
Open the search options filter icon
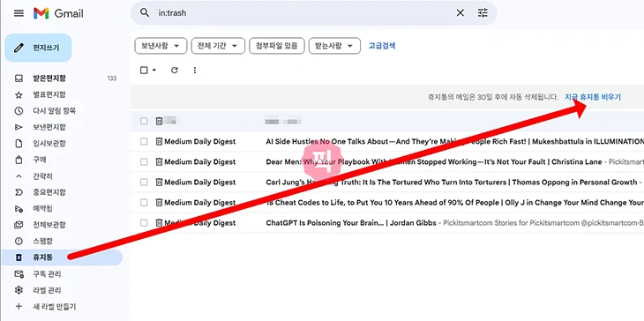pyautogui.click(x=483, y=13)
